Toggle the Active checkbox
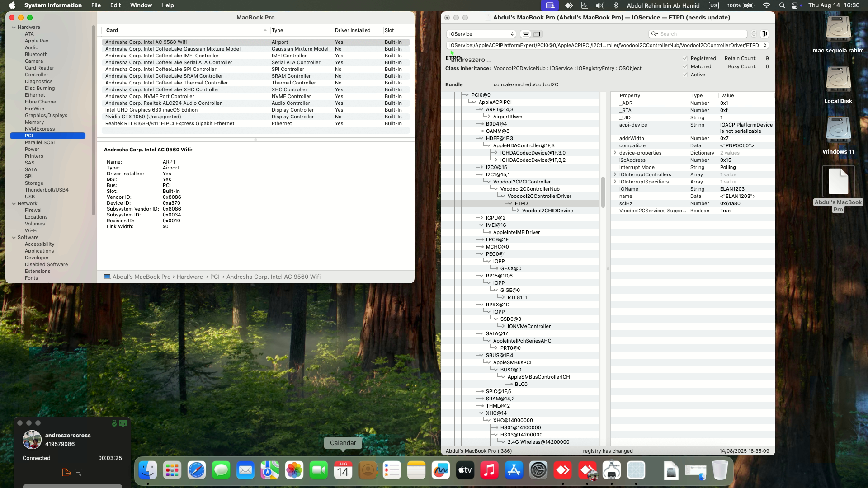Image resolution: width=868 pixels, height=488 pixels. [x=685, y=75]
